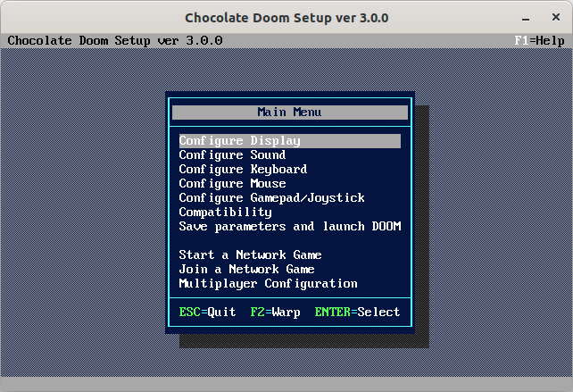573x392 pixels.
Task: Click ESC=Quit at the window bottom
Action: click(207, 312)
